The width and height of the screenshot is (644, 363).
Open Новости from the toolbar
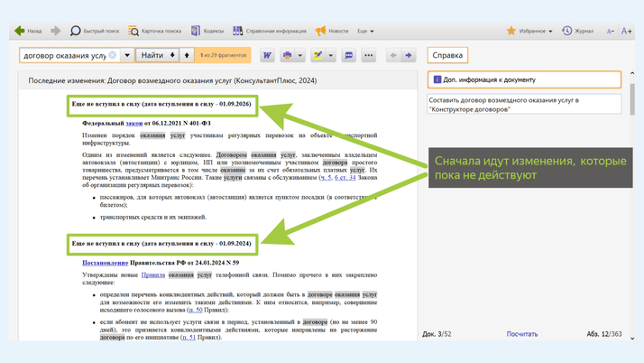331,31
